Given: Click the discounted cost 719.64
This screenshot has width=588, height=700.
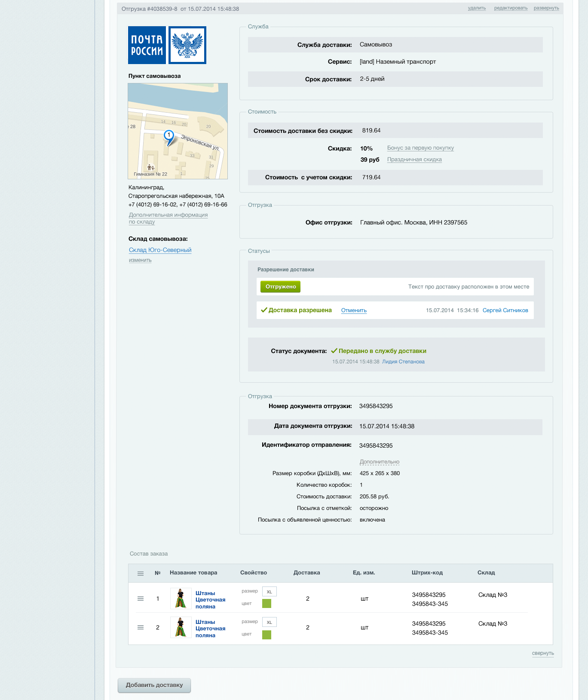Looking at the screenshot, I should (371, 178).
